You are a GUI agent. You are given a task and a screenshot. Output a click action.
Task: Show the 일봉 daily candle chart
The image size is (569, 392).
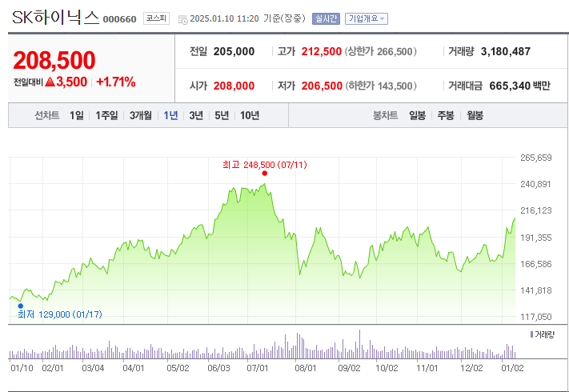[417, 115]
